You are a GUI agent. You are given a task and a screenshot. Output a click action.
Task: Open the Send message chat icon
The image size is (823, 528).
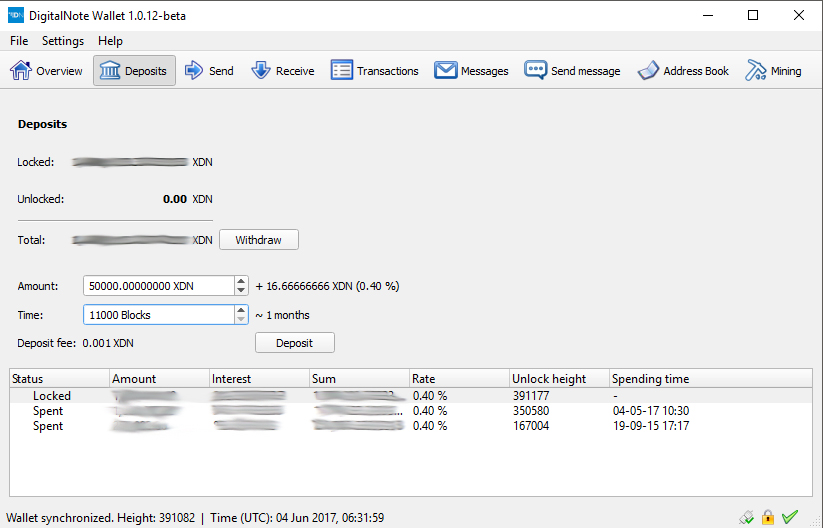(x=535, y=70)
